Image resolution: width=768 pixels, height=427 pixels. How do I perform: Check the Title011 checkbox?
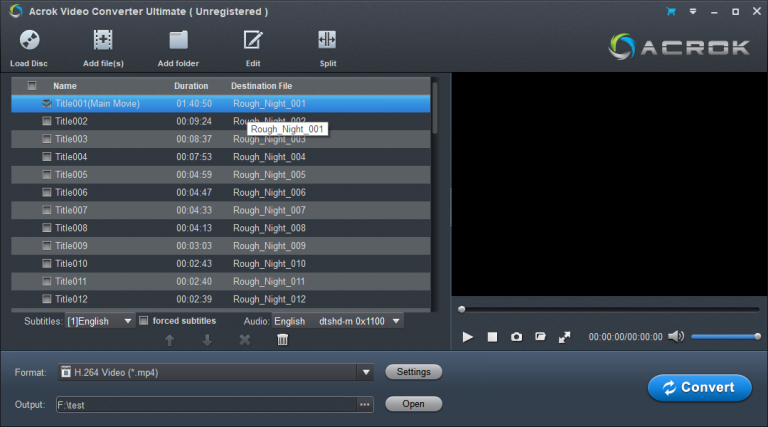coord(47,281)
